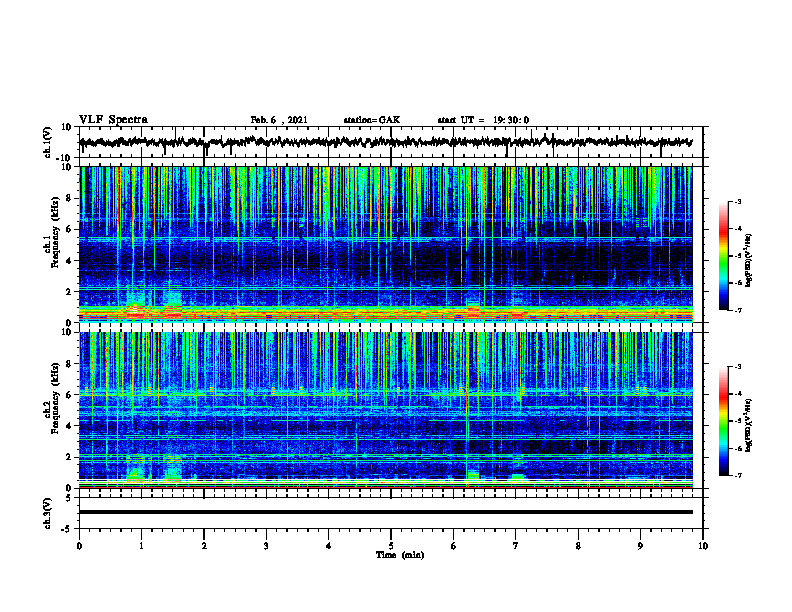Click inside the ch.1 spectrogram panel

click(x=385, y=244)
